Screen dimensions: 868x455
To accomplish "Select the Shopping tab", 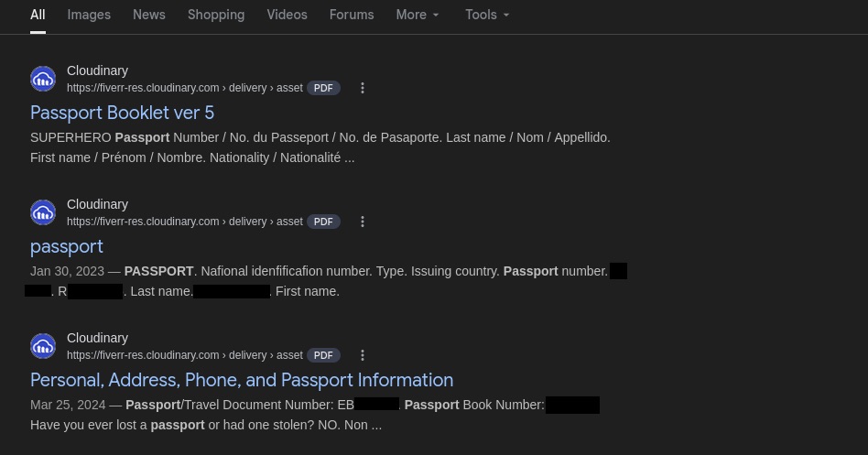I will point(216,15).
